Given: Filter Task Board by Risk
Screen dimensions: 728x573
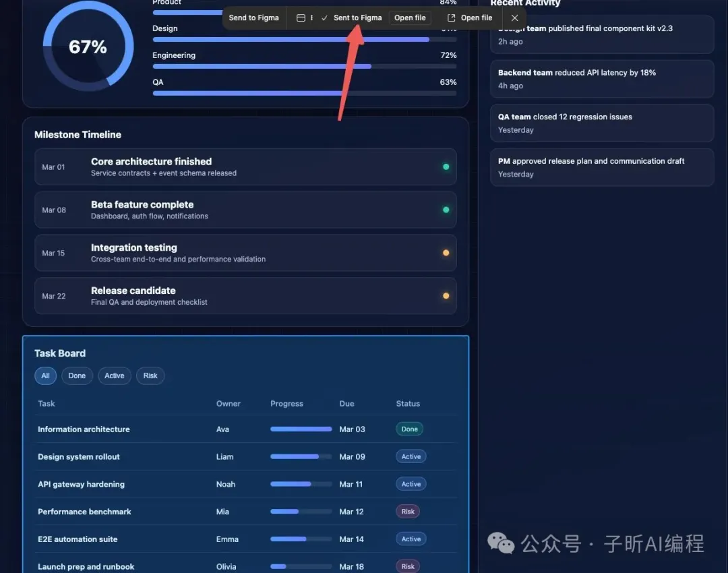Looking at the screenshot, I should 150,376.
